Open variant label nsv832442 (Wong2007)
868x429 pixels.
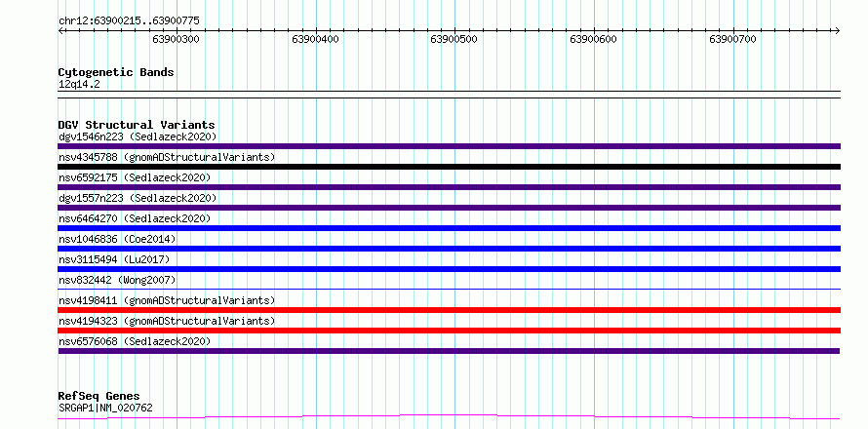pos(117,280)
